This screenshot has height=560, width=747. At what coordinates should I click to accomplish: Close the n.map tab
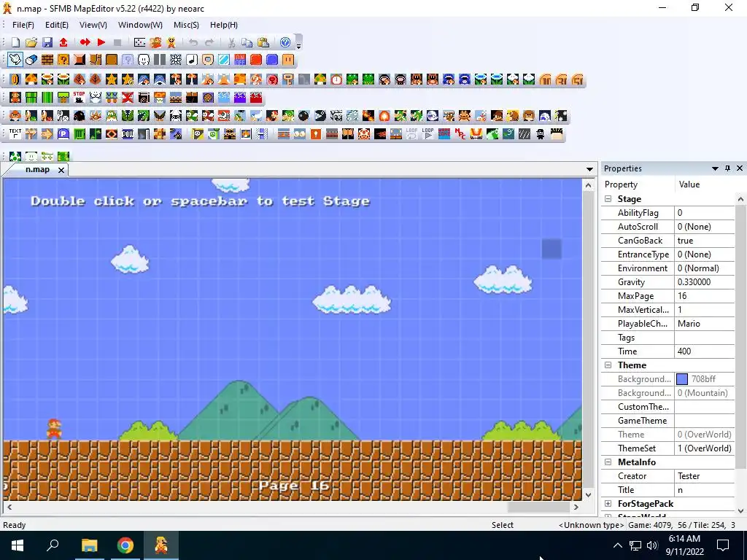pyautogui.click(x=61, y=170)
